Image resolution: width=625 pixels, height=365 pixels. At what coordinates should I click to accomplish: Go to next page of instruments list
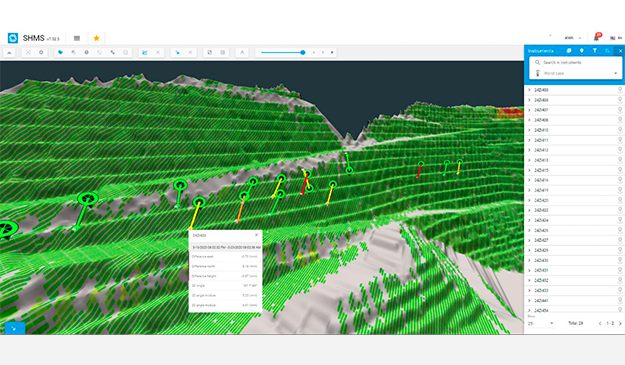click(620, 324)
